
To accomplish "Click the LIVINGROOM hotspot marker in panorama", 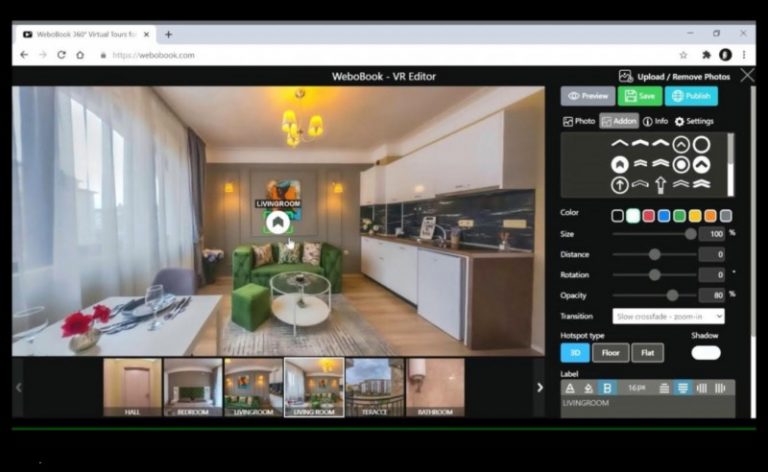I will [x=278, y=223].
